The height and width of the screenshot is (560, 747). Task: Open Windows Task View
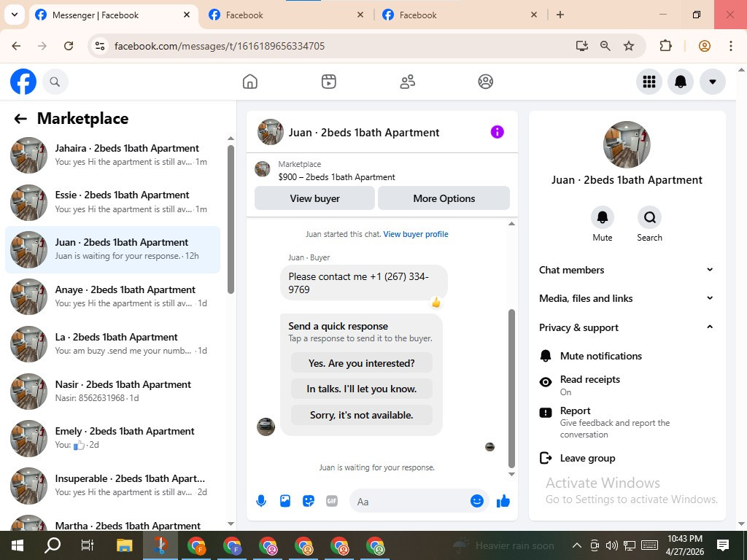click(88, 545)
